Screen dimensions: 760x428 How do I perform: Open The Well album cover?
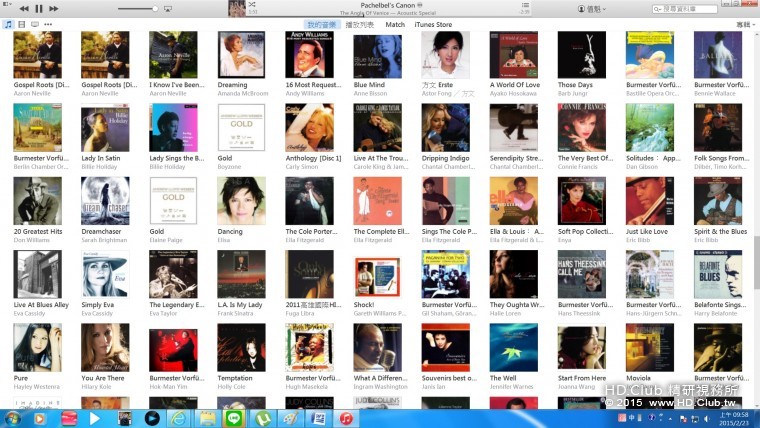pyautogui.click(x=514, y=348)
